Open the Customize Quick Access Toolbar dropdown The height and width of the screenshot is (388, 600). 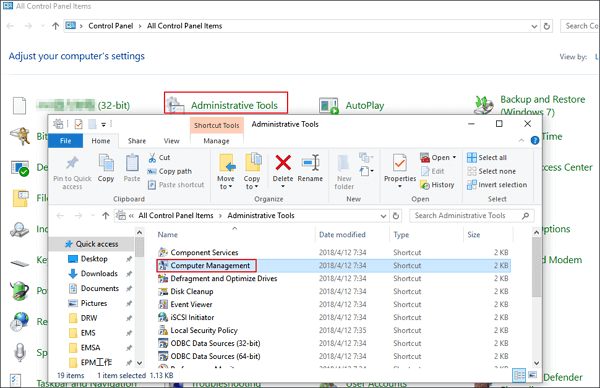pos(103,124)
